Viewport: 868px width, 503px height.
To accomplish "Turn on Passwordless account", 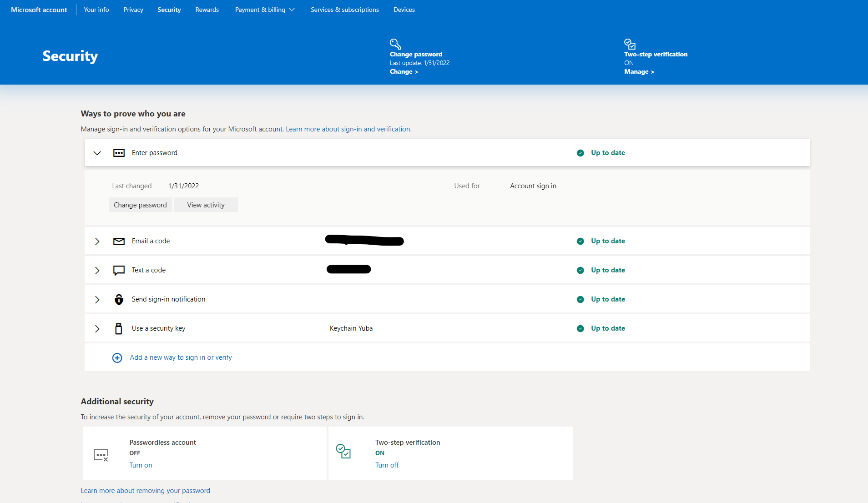I will [x=141, y=465].
